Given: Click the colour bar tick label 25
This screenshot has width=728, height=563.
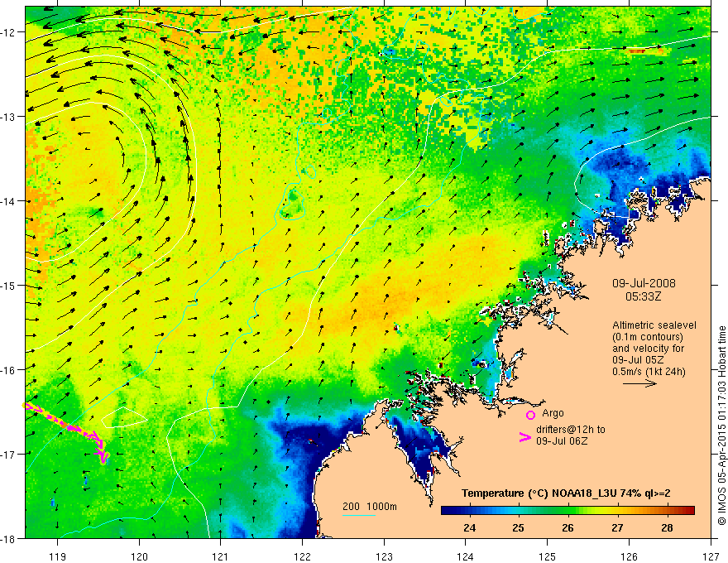Looking at the screenshot, I should point(519,528).
